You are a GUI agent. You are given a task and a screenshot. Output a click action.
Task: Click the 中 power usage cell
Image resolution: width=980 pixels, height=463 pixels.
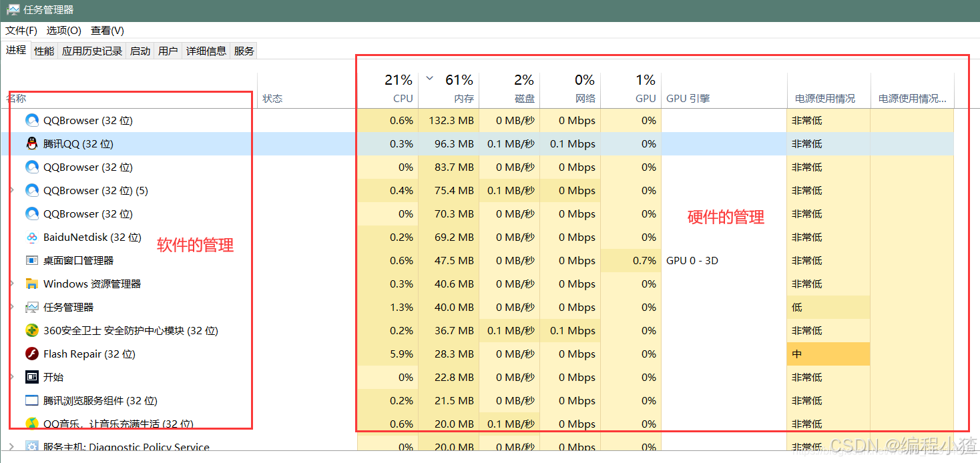(828, 354)
